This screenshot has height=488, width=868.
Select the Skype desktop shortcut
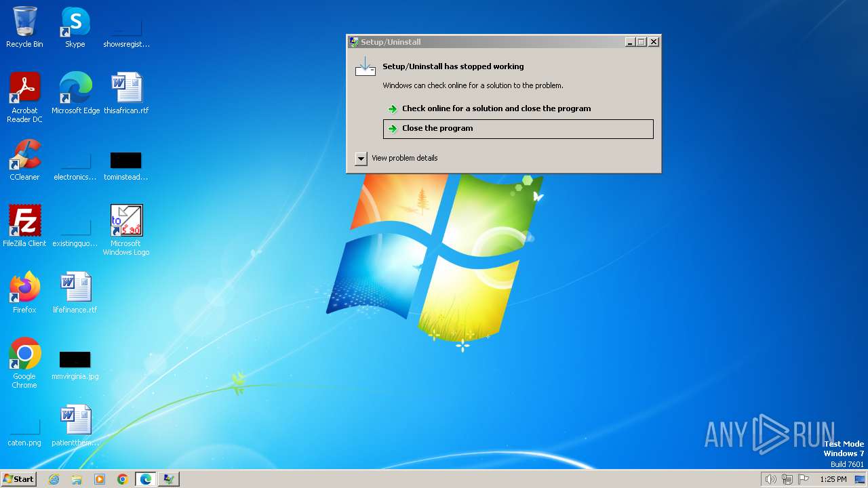pyautogui.click(x=75, y=27)
